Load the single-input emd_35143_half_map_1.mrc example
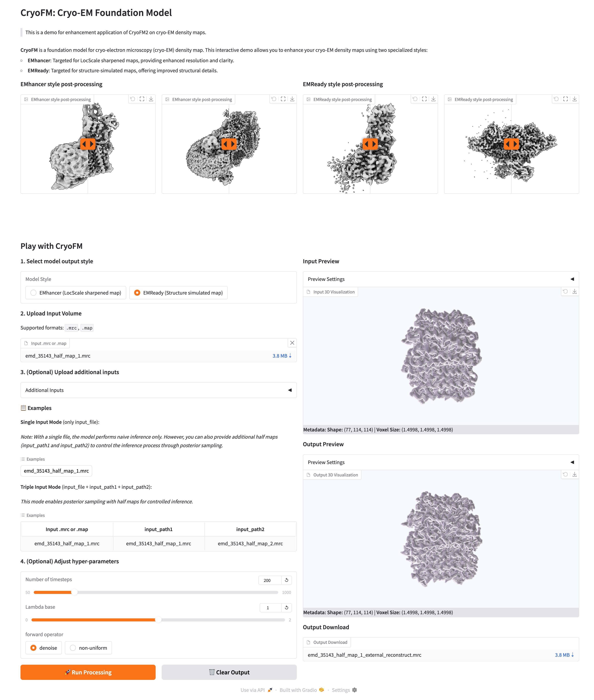Screen dimensions: 594x700 [x=56, y=471]
